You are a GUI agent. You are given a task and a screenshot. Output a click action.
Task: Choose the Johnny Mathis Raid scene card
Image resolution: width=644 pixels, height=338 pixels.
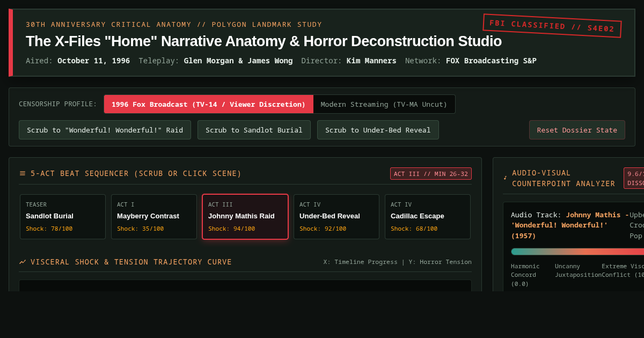pyautogui.click(x=245, y=217)
